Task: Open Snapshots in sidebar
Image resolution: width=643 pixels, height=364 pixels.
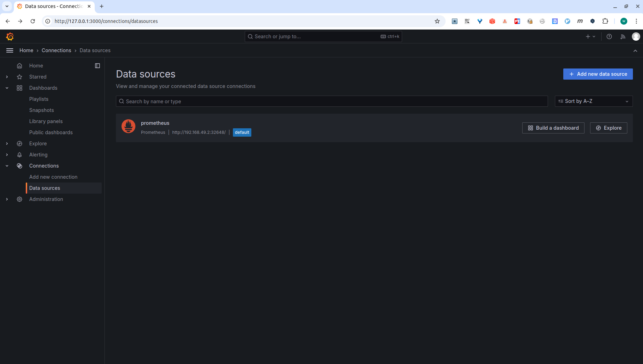Action: coord(41,110)
